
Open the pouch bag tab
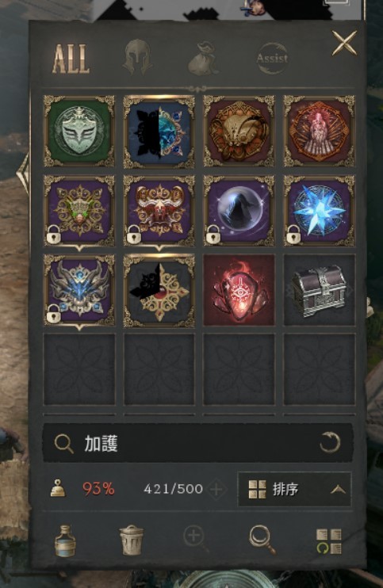pos(203,59)
